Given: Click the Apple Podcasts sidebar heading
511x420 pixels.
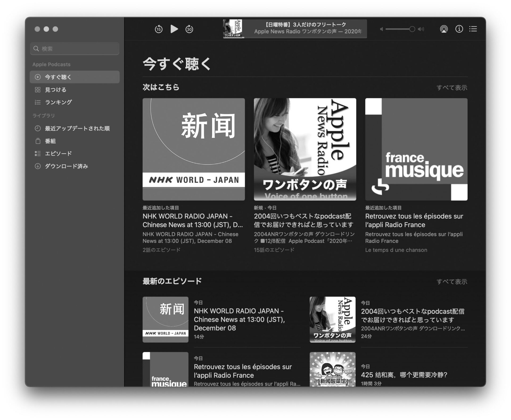Looking at the screenshot, I should coord(51,64).
